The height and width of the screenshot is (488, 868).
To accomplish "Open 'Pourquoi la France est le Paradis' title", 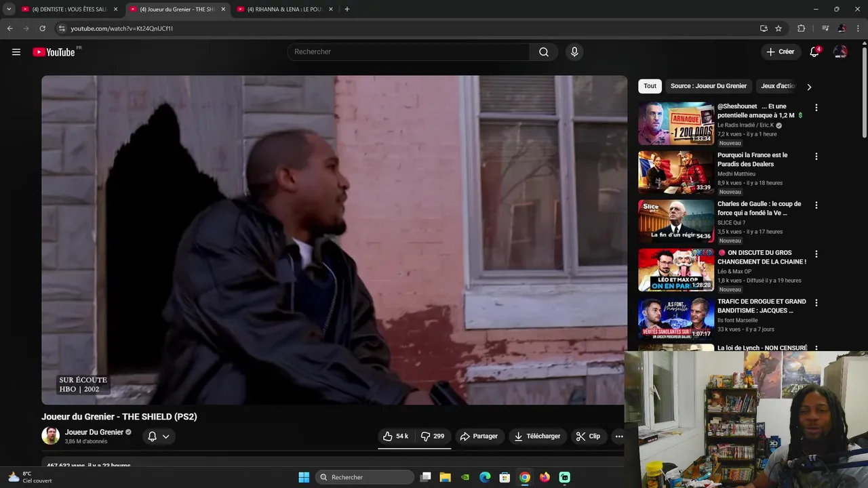I will (x=752, y=160).
